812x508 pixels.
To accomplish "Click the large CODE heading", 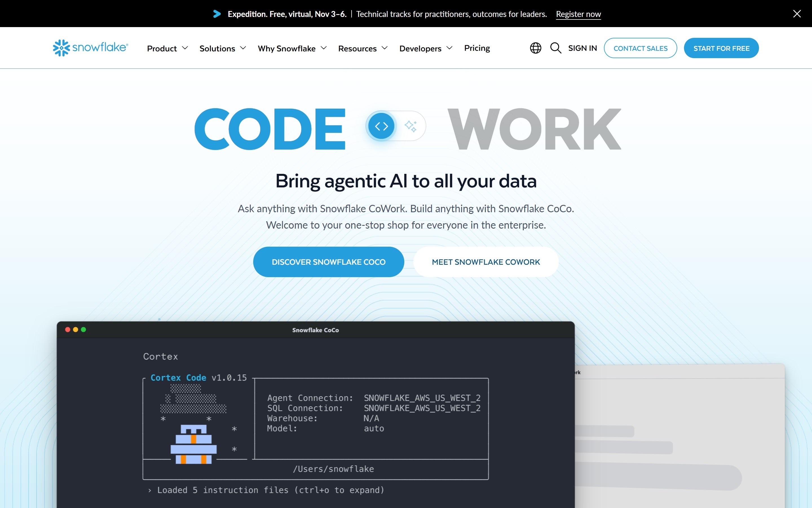I will [270, 129].
